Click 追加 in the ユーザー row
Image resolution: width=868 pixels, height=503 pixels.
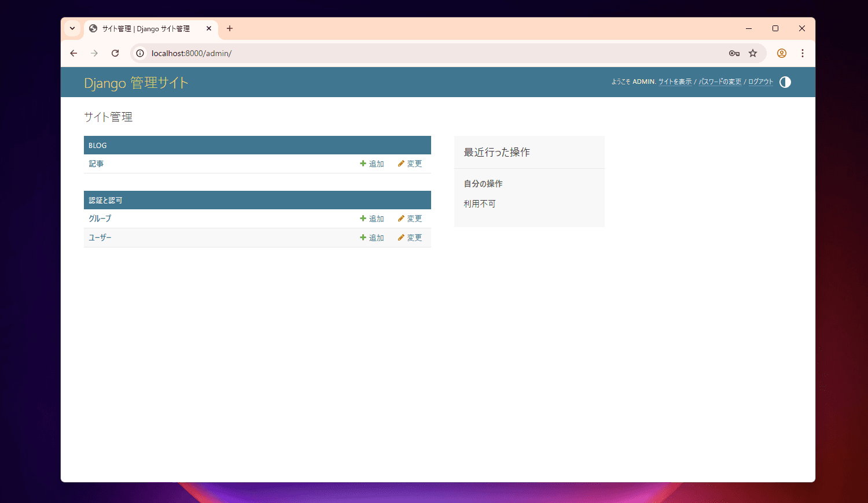pos(372,238)
